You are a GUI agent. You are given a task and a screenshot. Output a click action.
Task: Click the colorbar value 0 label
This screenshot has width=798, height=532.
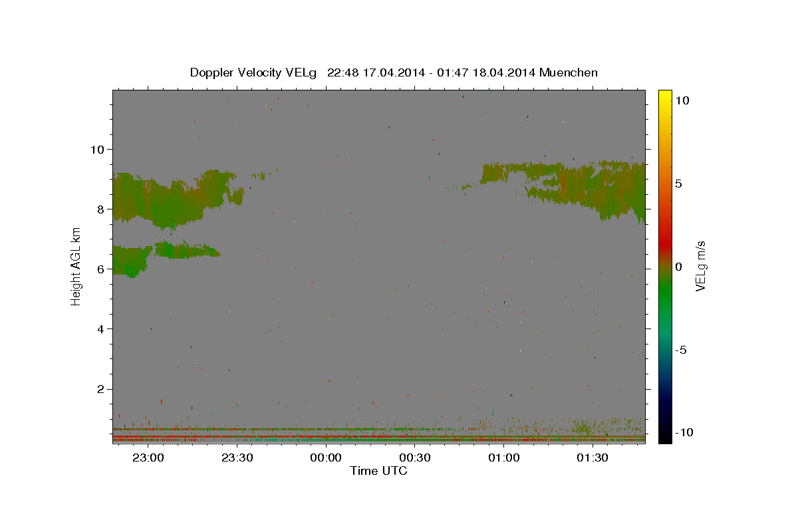[678, 267]
